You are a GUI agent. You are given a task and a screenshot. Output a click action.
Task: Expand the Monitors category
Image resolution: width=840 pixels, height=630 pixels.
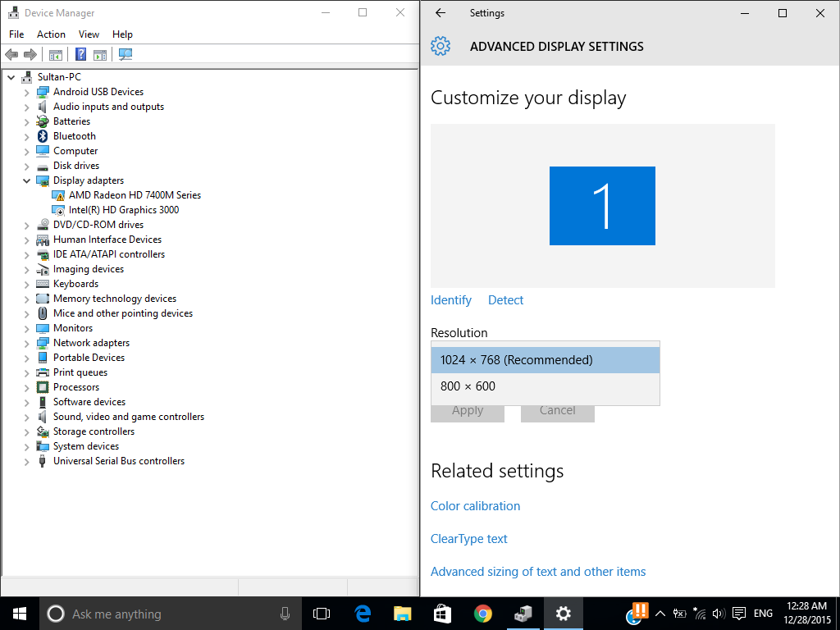[x=26, y=328]
